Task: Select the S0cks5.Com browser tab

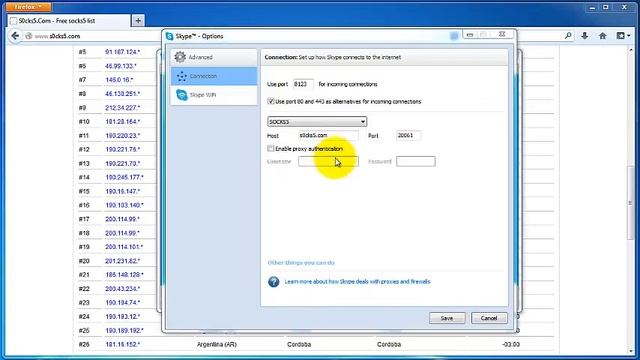Action: pos(69,21)
